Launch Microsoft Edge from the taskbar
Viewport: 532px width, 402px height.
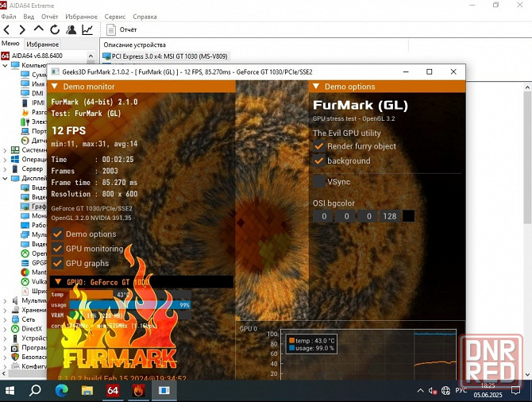point(62,390)
